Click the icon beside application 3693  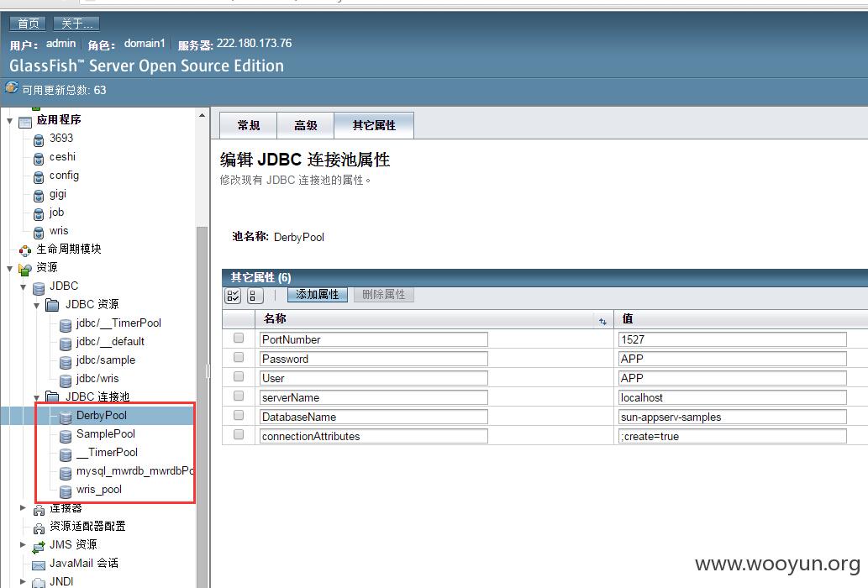38,140
